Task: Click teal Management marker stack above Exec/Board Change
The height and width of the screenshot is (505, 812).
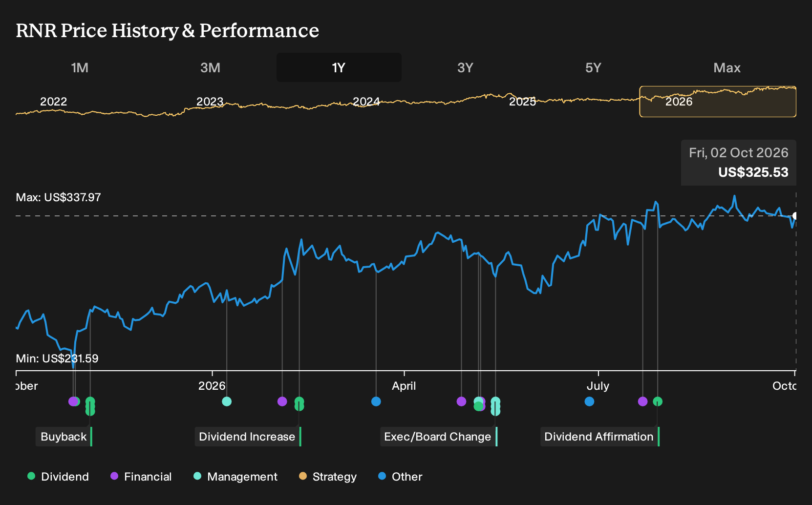Action: pos(495,406)
